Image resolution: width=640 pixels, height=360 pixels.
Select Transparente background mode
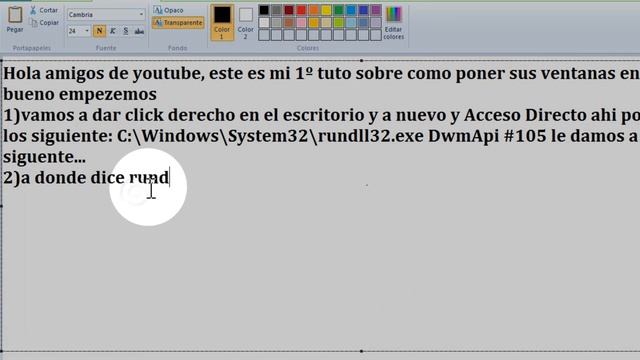pyautogui.click(x=178, y=23)
